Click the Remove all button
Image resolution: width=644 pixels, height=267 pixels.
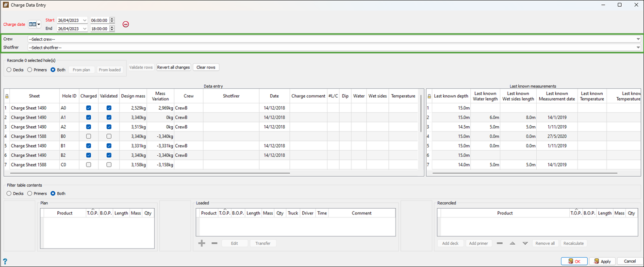coord(545,243)
